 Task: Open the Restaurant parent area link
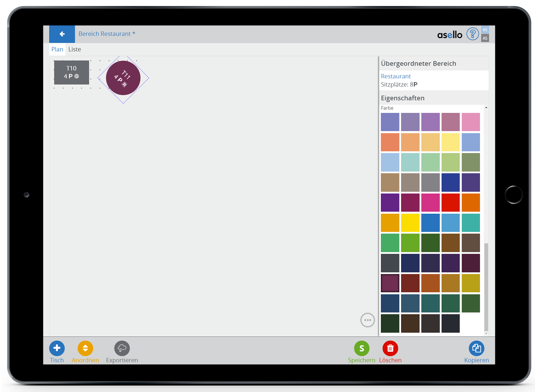click(396, 76)
